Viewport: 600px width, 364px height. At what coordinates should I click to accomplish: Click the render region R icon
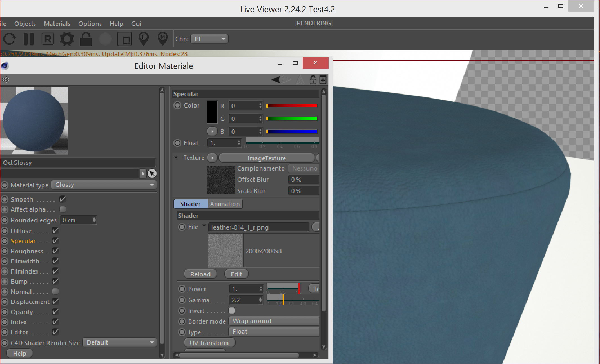pyautogui.click(x=48, y=39)
